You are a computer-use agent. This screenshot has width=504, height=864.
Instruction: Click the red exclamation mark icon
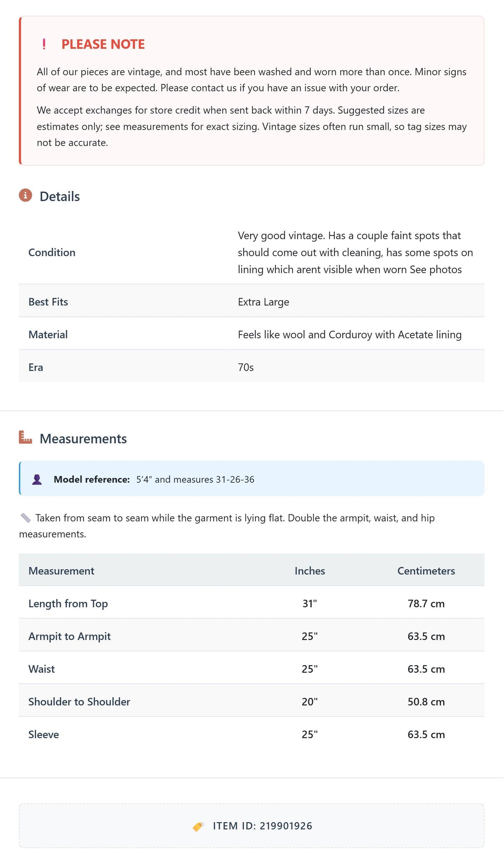coord(44,44)
